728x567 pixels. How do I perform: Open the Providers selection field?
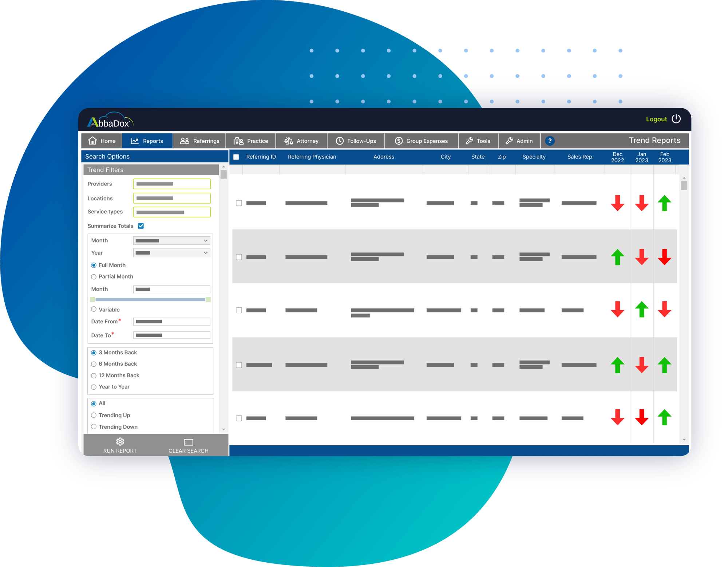pyautogui.click(x=172, y=184)
